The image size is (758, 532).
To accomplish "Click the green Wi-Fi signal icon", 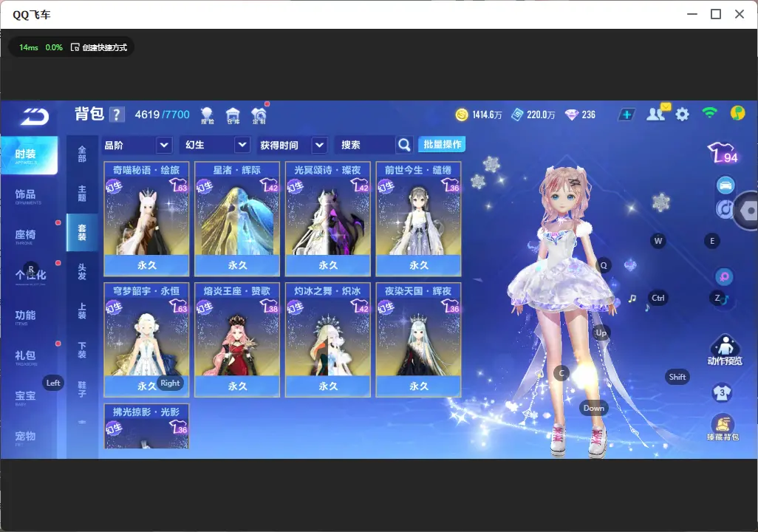I will pos(710,113).
